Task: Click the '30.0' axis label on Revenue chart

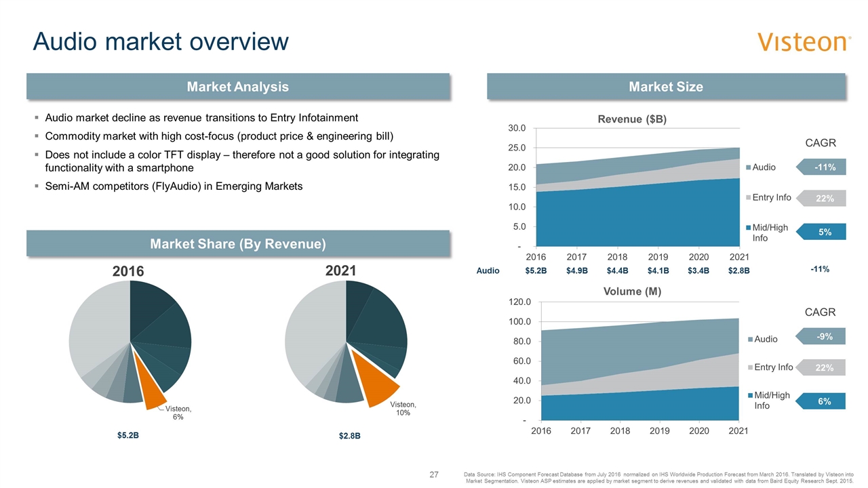Action: (x=517, y=128)
